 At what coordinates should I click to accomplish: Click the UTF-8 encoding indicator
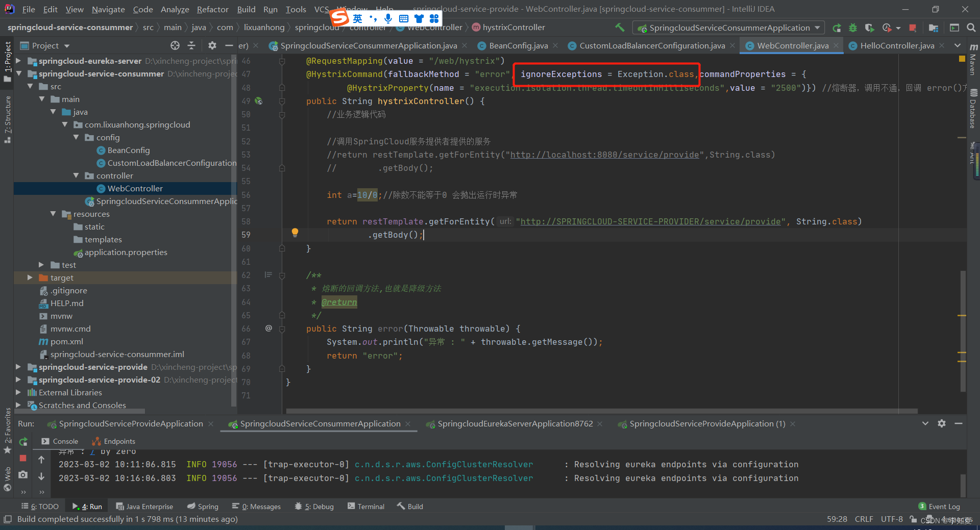(892, 519)
